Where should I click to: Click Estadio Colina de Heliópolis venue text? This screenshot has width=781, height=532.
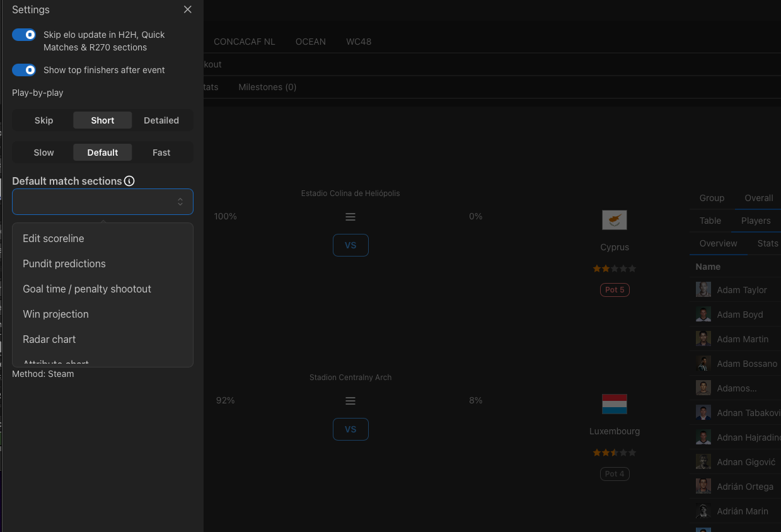[x=350, y=194]
